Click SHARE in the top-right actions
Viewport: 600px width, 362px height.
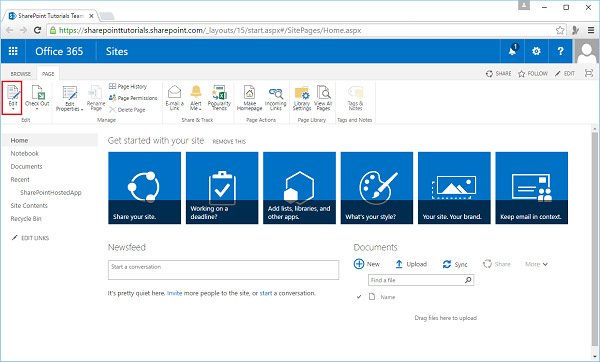click(x=499, y=73)
